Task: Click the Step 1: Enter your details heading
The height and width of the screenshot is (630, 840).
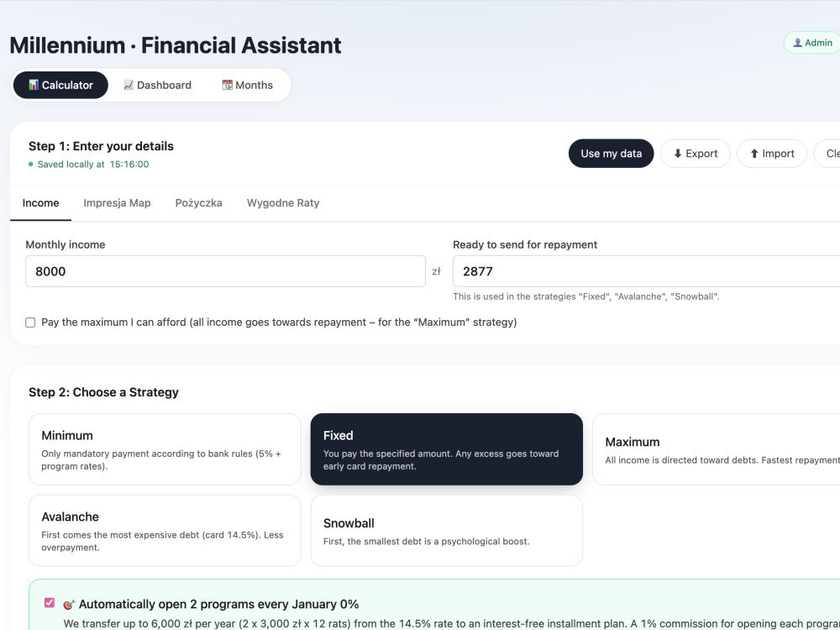Action: pos(102,146)
